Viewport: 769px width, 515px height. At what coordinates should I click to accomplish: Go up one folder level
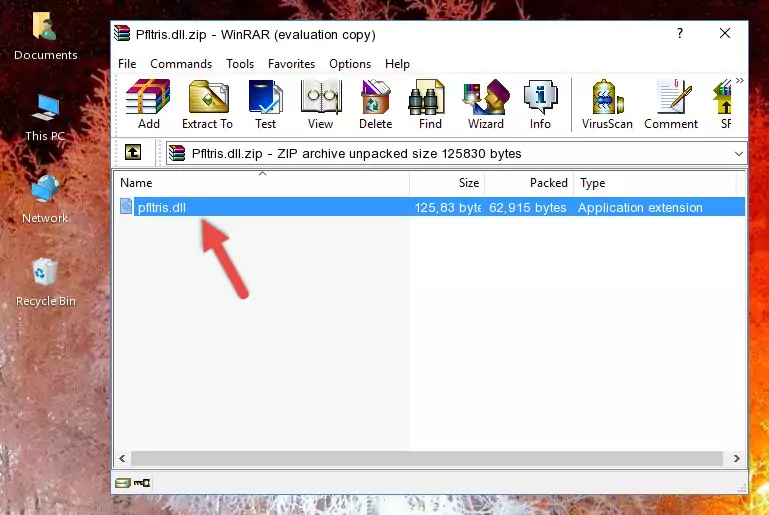pos(133,153)
